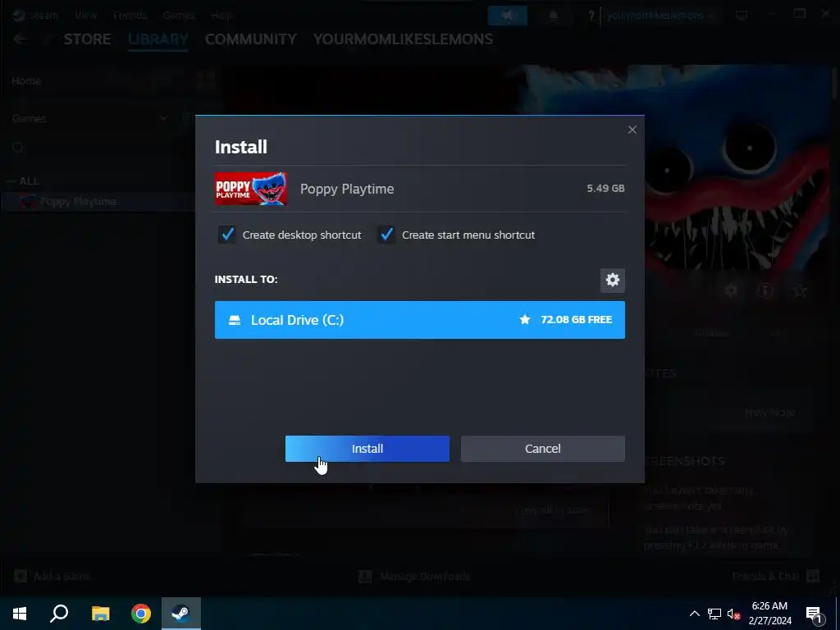The width and height of the screenshot is (840, 630).
Task: Open Manage Downloads in the bottom bar
Action: point(414,577)
